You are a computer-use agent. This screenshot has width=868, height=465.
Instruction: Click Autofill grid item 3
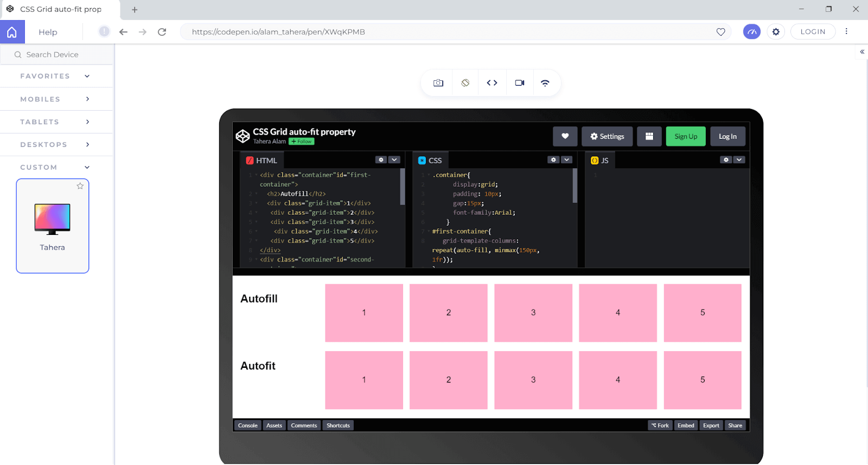(x=533, y=313)
